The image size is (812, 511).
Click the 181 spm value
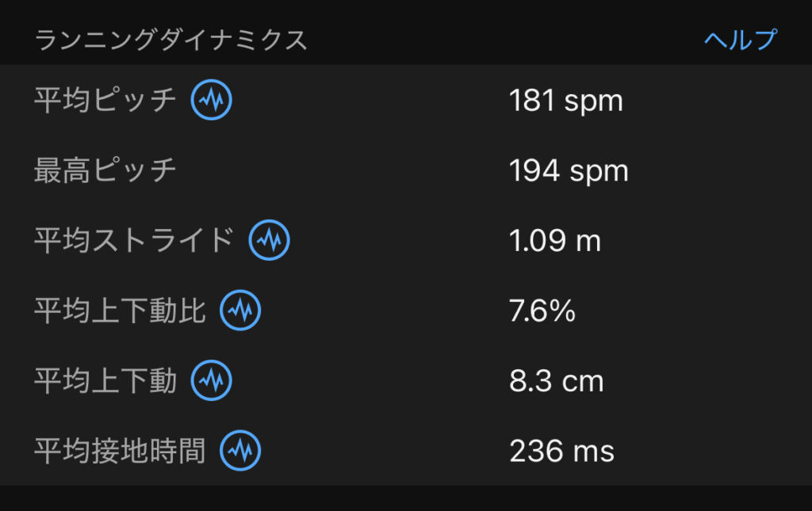coord(565,101)
